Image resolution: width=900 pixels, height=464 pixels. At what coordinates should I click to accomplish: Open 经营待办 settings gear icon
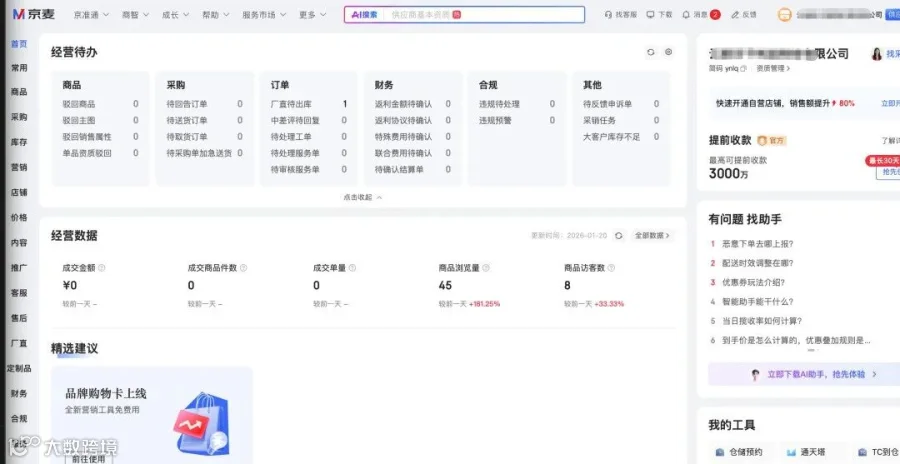point(669,52)
